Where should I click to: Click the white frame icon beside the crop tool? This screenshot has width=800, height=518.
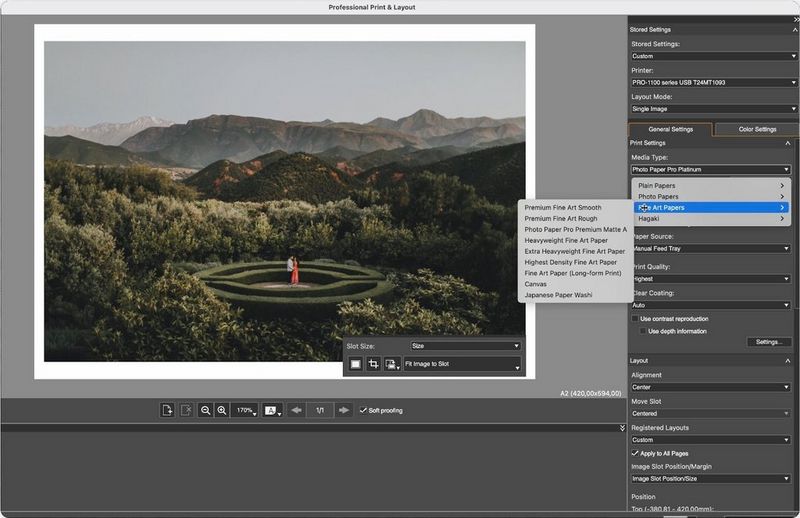pos(355,365)
